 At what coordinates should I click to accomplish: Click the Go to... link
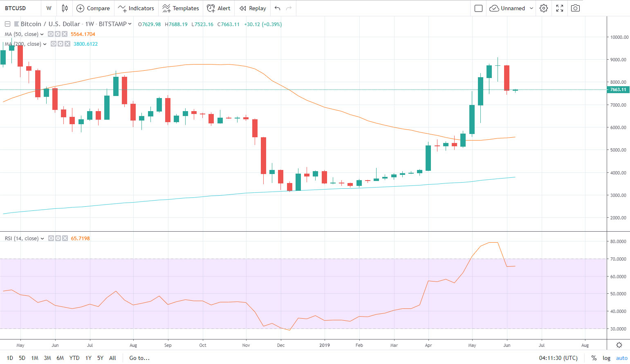click(x=139, y=358)
